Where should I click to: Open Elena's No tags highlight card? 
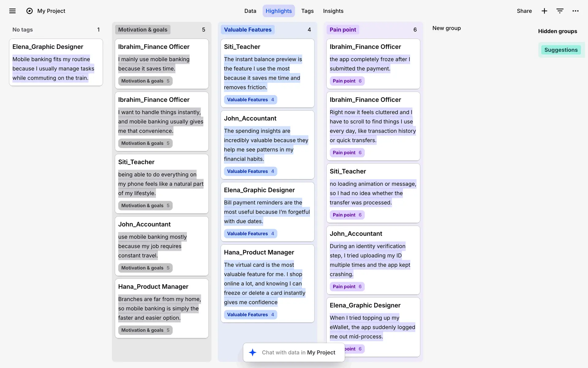[x=56, y=62]
